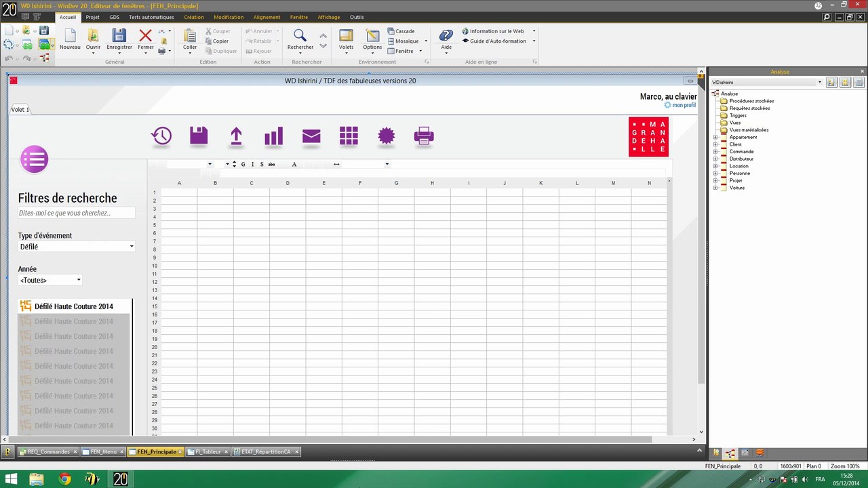Click the search filter input field
Image resolution: width=868 pixels, height=488 pixels.
tap(77, 213)
